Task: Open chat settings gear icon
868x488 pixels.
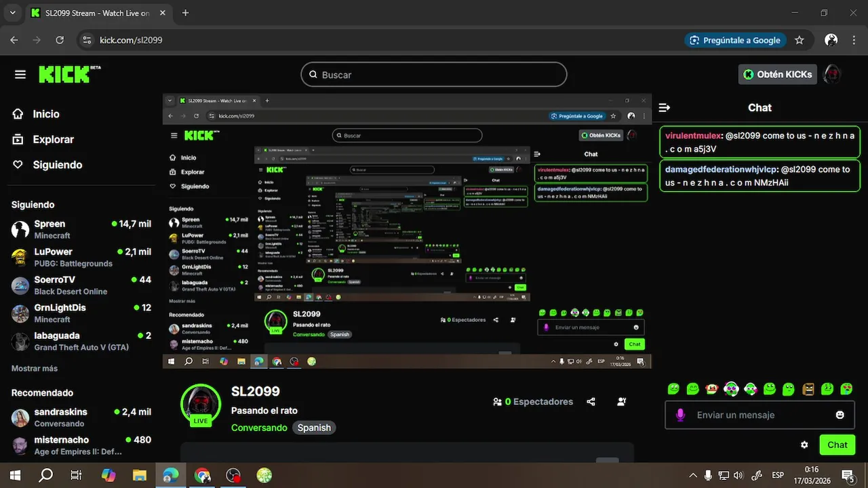Action: [804, 445]
